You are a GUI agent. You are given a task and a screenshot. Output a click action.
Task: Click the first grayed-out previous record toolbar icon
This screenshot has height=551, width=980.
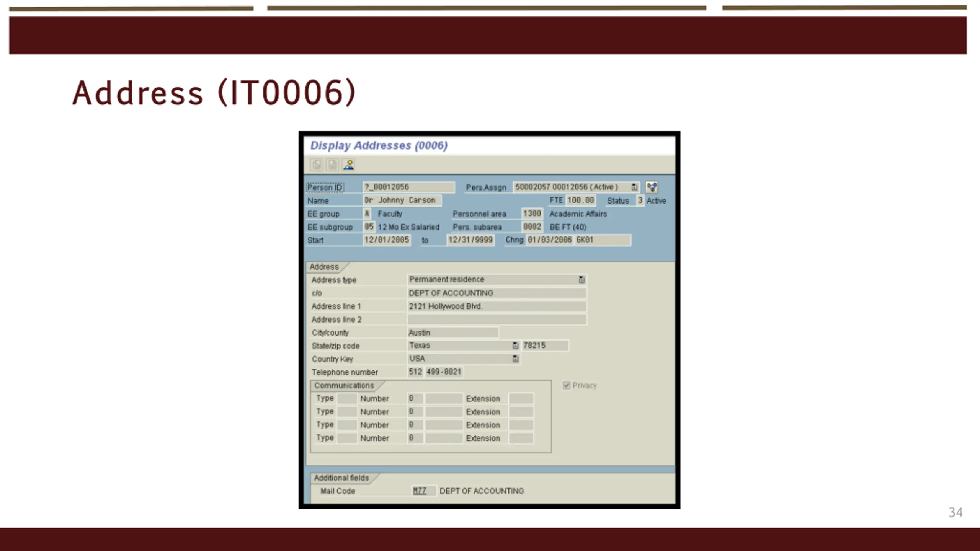point(317,165)
